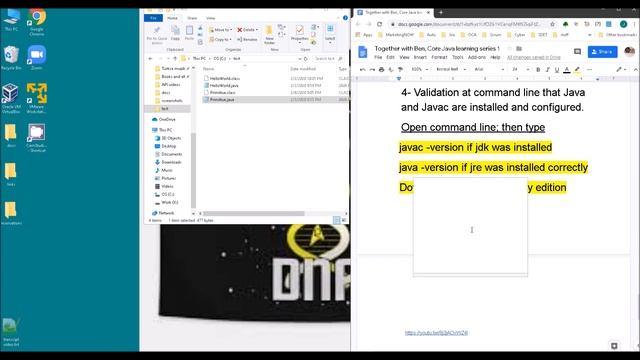The image size is (640, 360).
Task: Open comment history in Google Docs
Action: pos(577,51)
